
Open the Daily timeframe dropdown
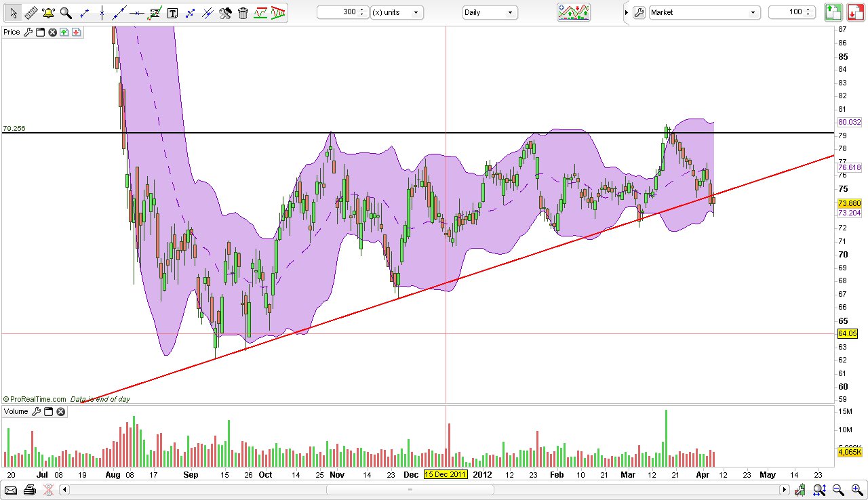point(488,12)
